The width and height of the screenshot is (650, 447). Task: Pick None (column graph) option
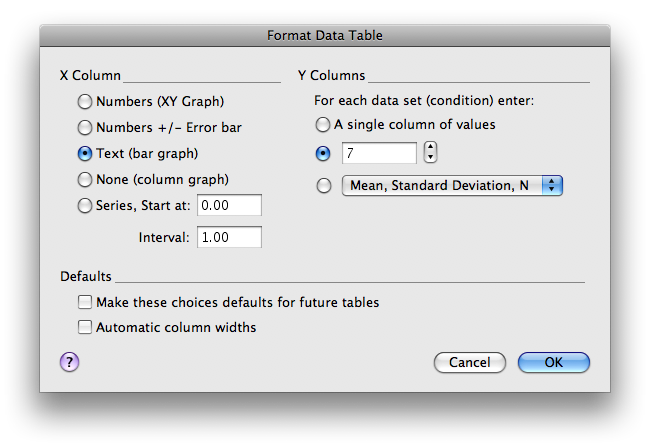85,180
